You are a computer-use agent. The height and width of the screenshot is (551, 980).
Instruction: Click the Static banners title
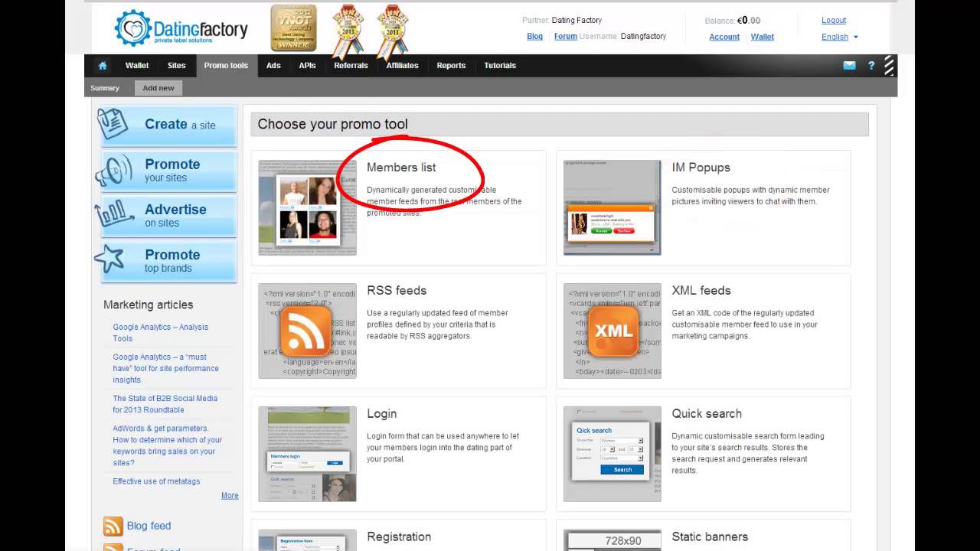(710, 537)
